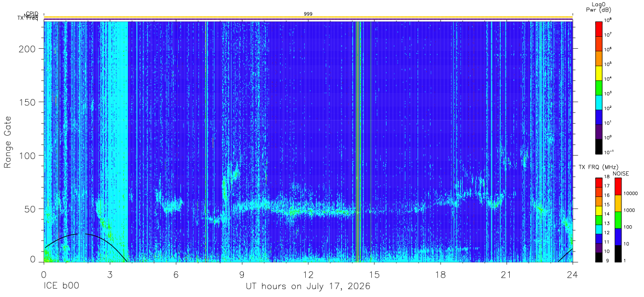
Task: Click the '9' hour tick on the UT axis
Action: click(x=242, y=274)
